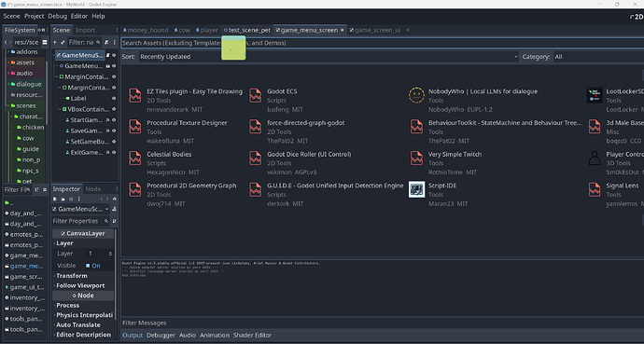
Task: Switch to the game_screen_ui scene tab
Action: (375, 30)
